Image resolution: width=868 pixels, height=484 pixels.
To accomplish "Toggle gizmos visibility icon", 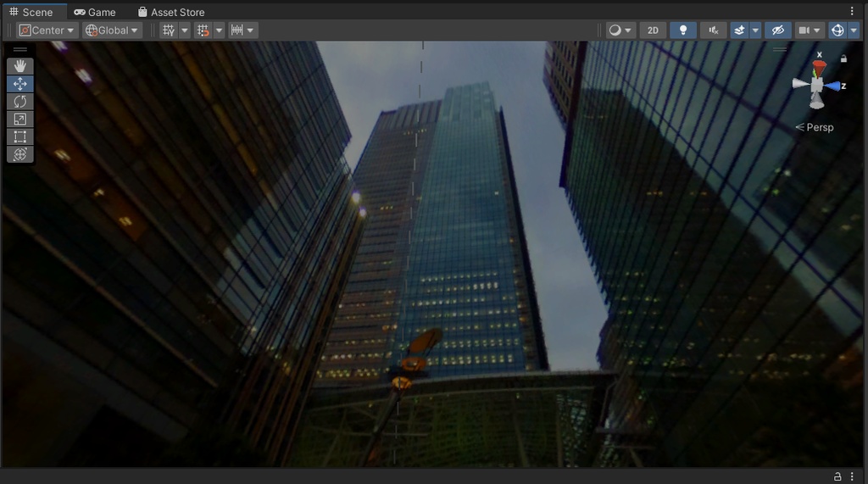I will pos(837,31).
